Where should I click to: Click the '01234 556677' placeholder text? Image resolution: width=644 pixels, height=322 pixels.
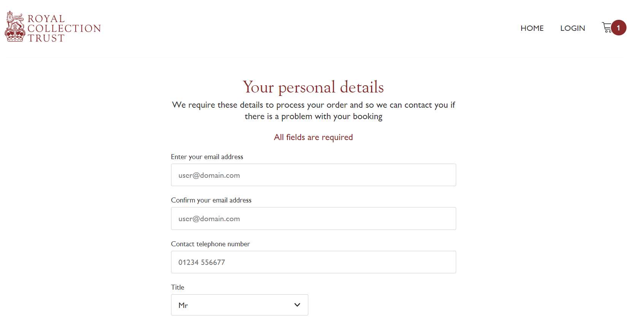[201, 262]
